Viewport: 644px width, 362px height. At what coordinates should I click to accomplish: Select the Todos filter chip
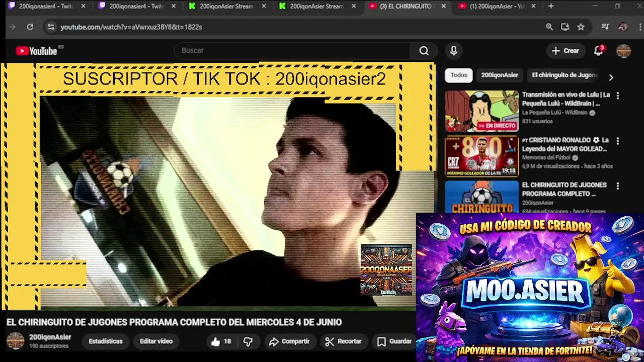click(x=459, y=75)
